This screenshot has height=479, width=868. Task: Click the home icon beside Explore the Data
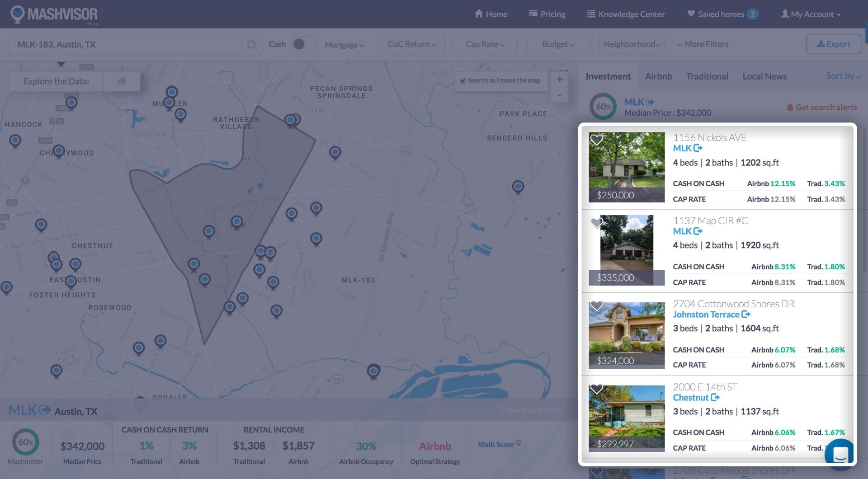[x=121, y=81]
